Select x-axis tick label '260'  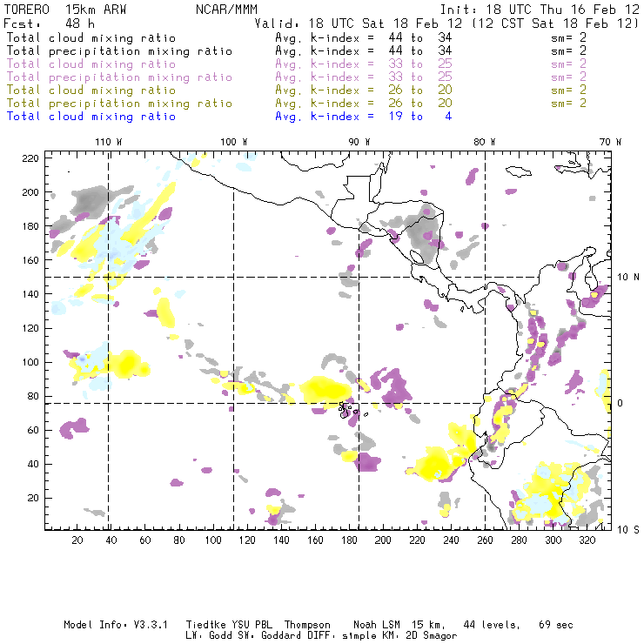click(x=485, y=540)
